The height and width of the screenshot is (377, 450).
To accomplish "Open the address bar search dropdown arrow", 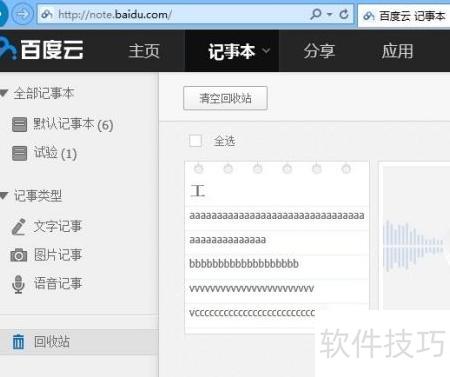I will tap(330, 14).
